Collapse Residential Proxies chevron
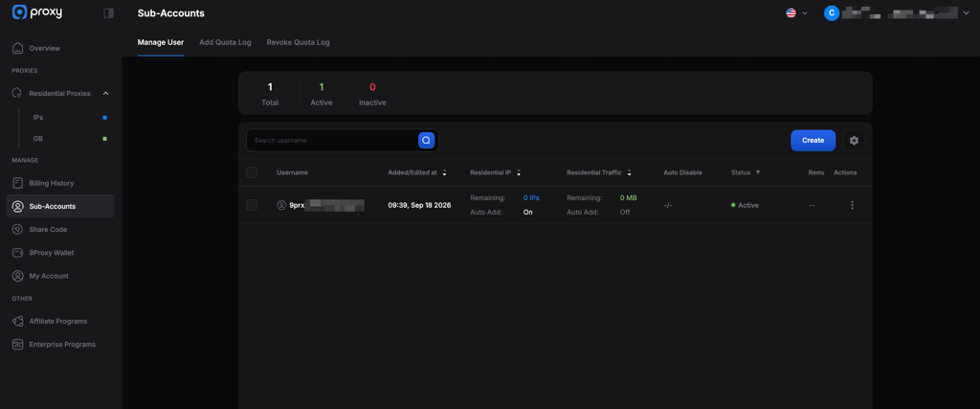Screen dimensions: 980x409 105,93
